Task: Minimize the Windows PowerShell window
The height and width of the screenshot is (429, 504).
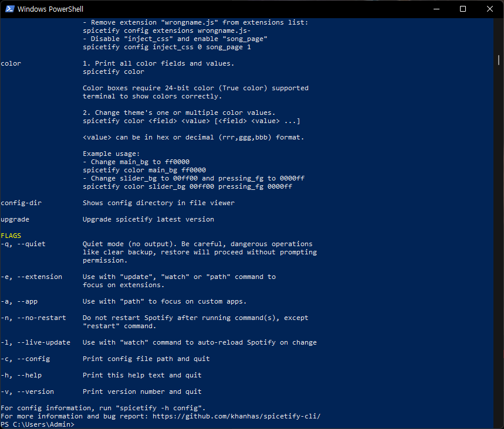Action: click(436, 9)
